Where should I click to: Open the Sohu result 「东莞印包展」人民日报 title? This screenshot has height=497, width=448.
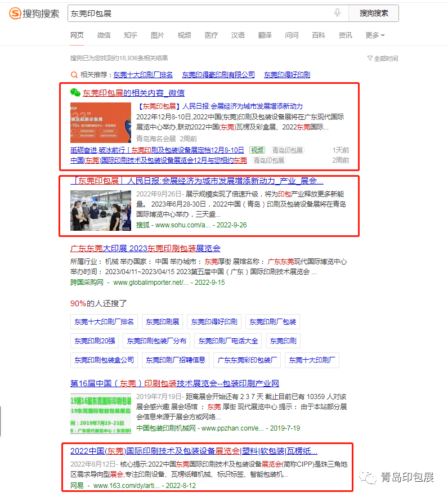pyautogui.click(x=197, y=181)
